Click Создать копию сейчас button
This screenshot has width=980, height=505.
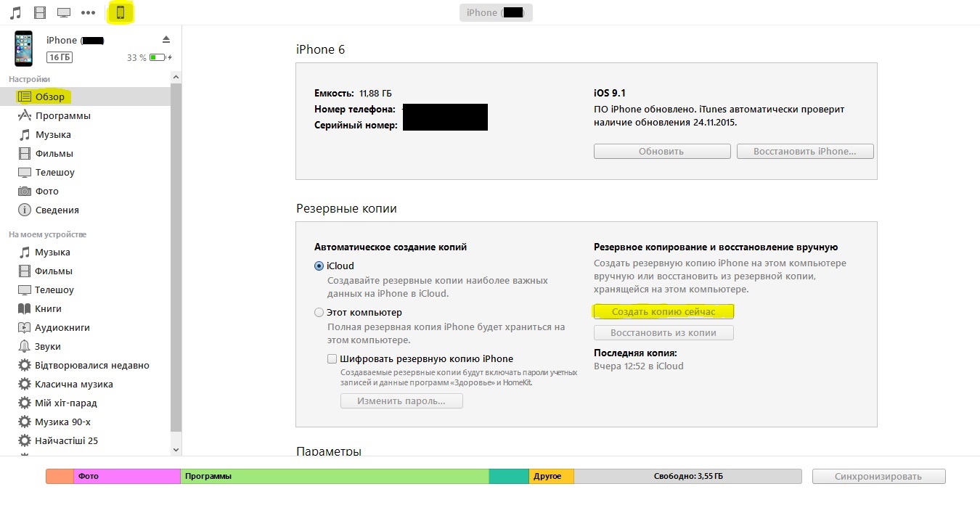[x=663, y=311]
